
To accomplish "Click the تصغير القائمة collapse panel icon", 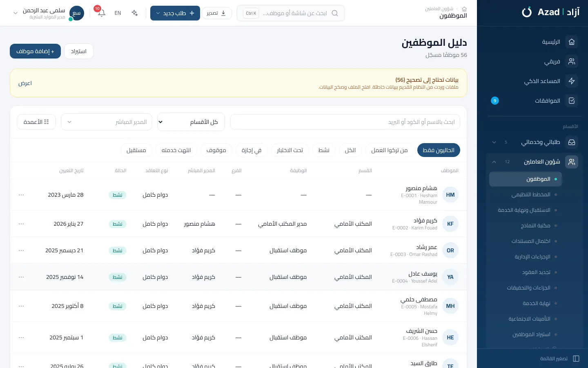I will click(x=576, y=359).
